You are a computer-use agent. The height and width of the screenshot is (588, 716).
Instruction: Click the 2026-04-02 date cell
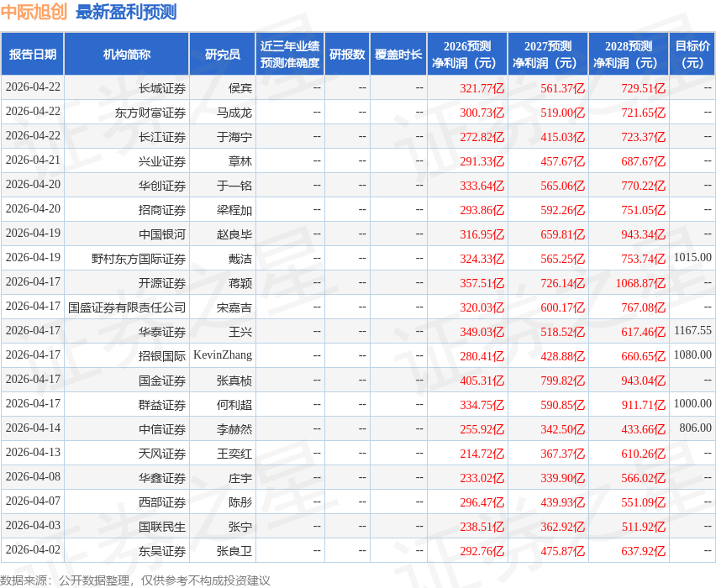click(33, 549)
